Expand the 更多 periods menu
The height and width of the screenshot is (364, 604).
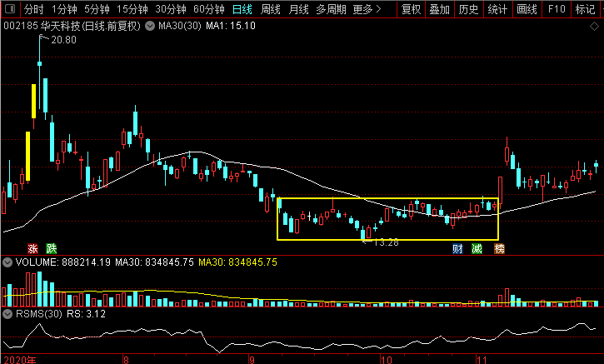(367, 9)
